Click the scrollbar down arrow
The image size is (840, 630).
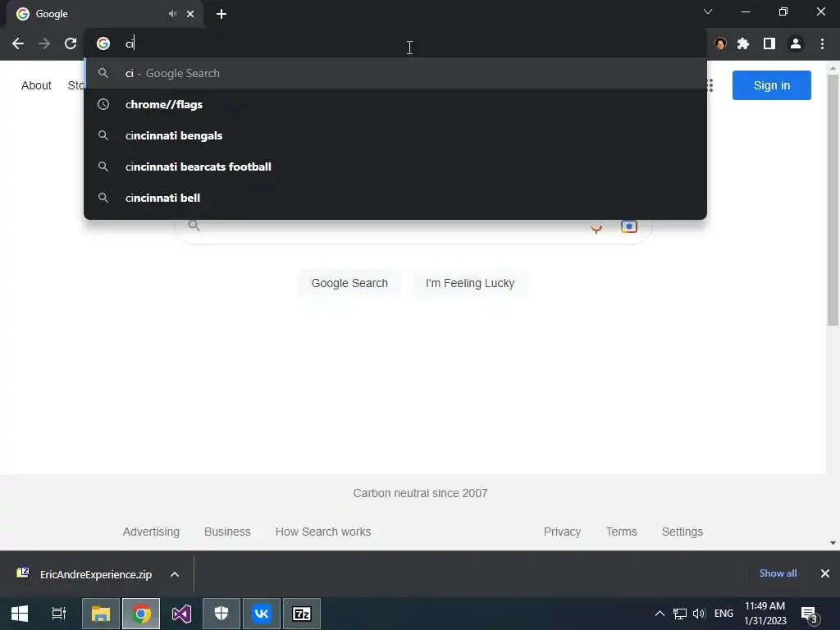833,543
